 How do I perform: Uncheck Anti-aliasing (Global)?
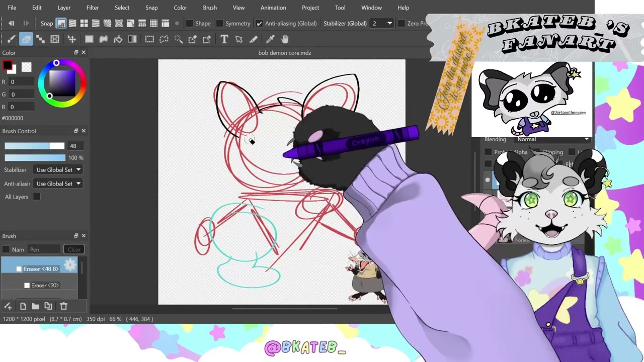click(x=259, y=23)
